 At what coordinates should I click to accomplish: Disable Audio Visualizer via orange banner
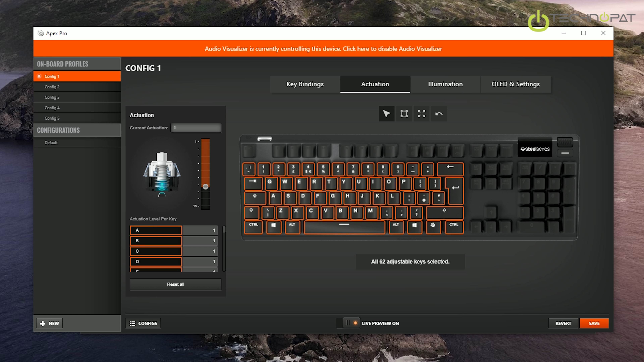pyautogui.click(x=323, y=49)
